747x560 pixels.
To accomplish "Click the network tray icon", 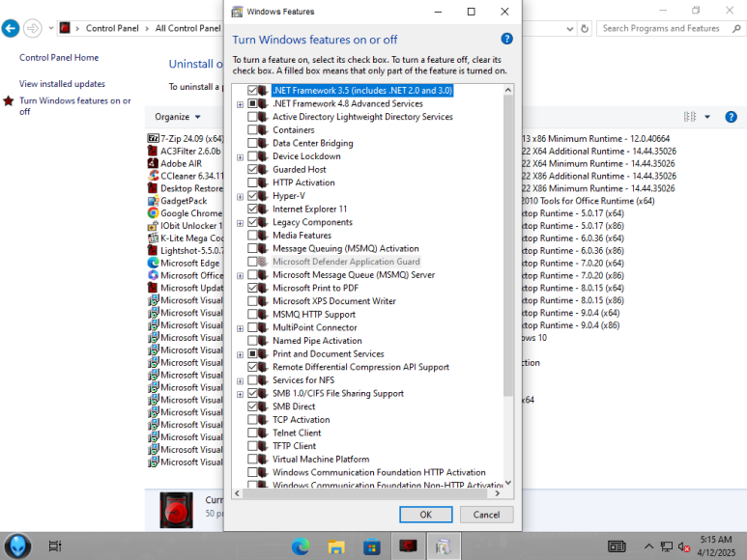I will (667, 546).
